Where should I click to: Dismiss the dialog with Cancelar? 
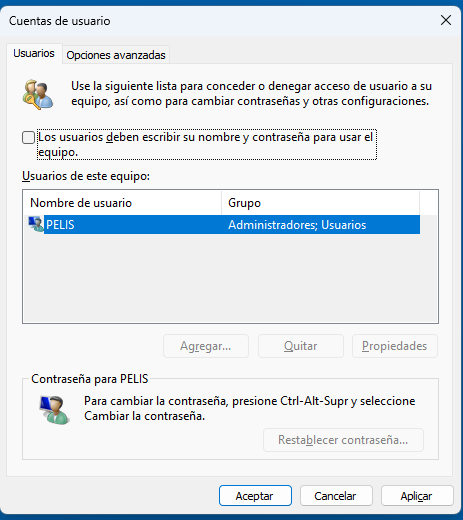tap(336, 496)
